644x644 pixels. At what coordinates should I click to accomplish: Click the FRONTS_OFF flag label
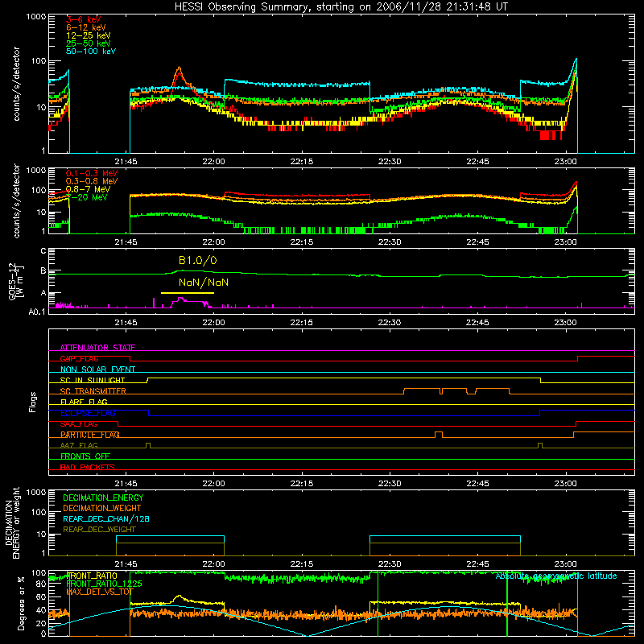[x=85, y=456]
